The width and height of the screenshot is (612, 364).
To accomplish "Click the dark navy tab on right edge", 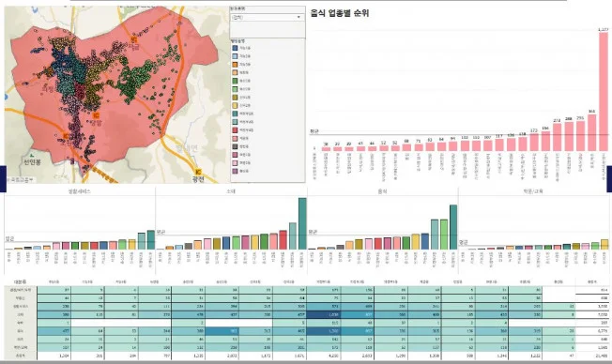I will tap(609, 179).
